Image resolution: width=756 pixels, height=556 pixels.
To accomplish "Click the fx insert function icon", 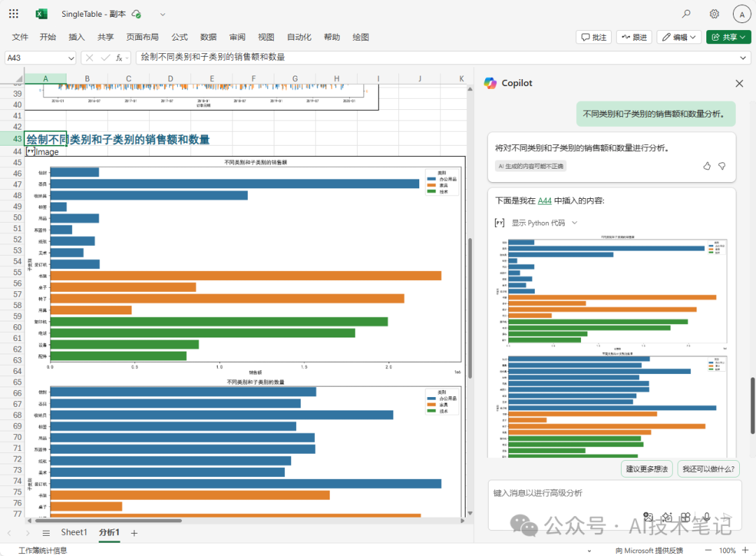I will (120, 57).
